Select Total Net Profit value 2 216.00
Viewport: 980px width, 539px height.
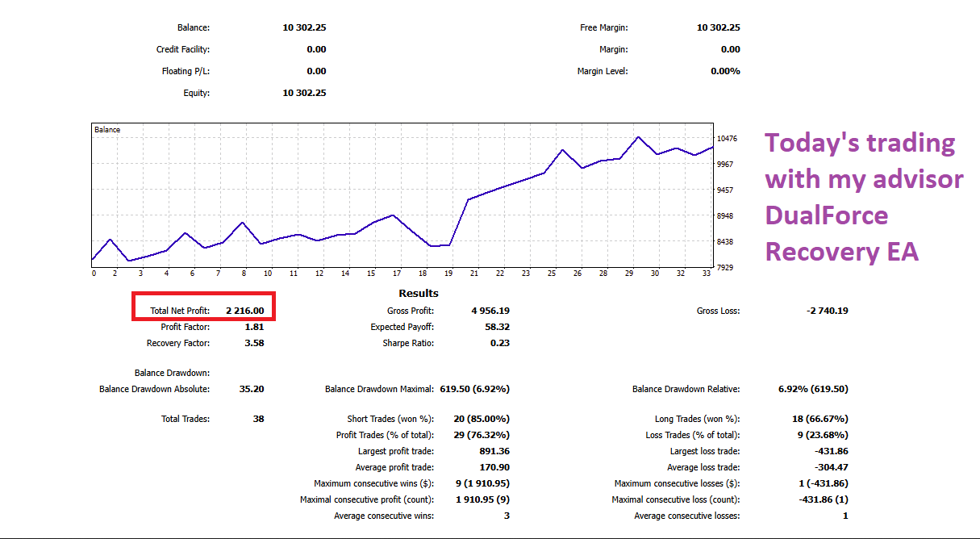point(244,311)
